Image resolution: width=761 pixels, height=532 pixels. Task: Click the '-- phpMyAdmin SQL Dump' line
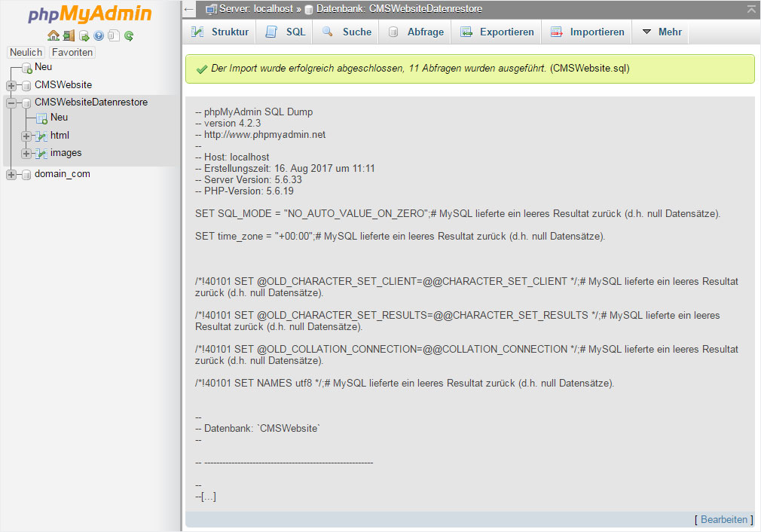(x=254, y=112)
